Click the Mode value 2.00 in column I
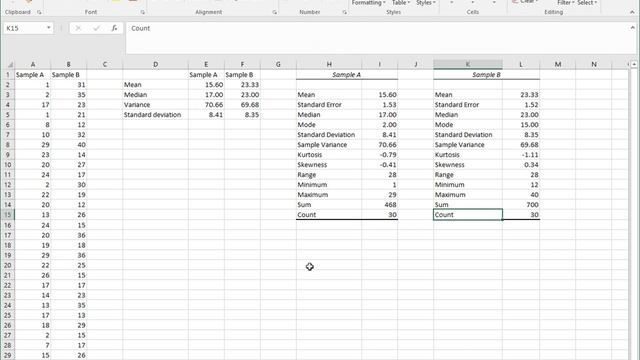640x360 pixels. [380, 124]
